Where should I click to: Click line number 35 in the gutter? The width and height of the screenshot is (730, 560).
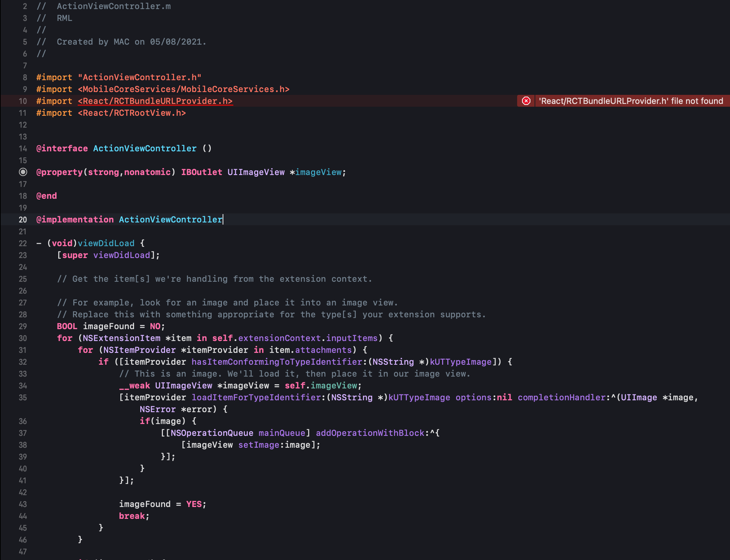(23, 398)
